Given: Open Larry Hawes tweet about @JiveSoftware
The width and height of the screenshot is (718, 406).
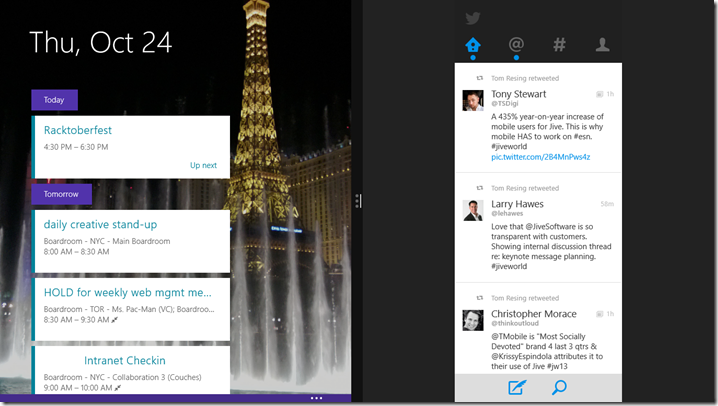Looking at the screenshot, I should pos(551,246).
